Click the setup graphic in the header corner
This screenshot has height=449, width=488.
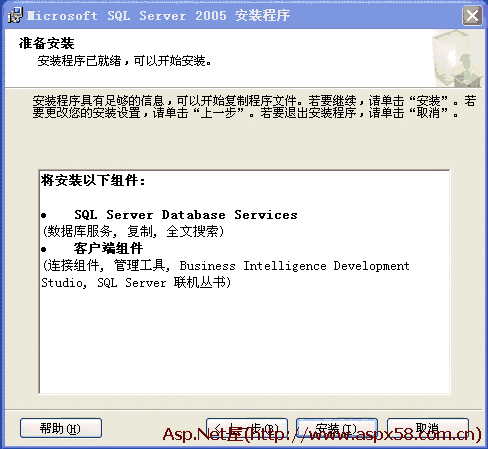457,59
